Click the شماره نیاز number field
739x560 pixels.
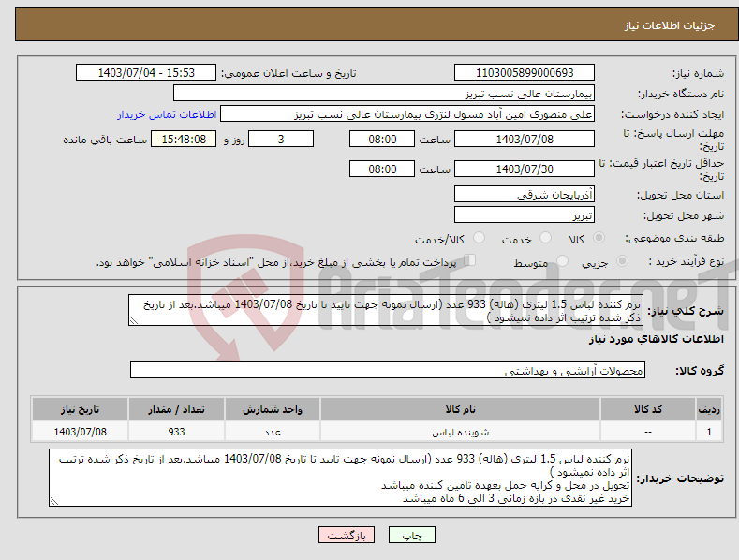525,73
